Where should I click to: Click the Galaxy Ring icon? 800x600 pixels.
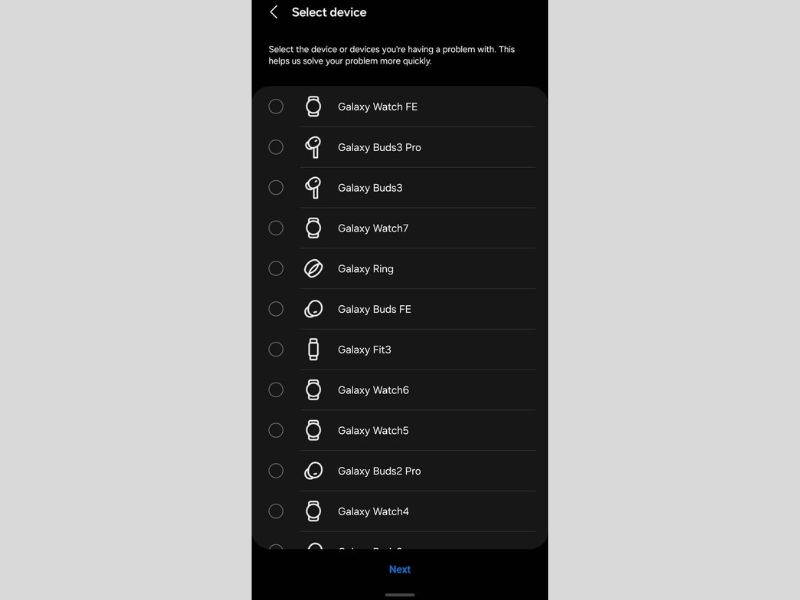(313, 268)
